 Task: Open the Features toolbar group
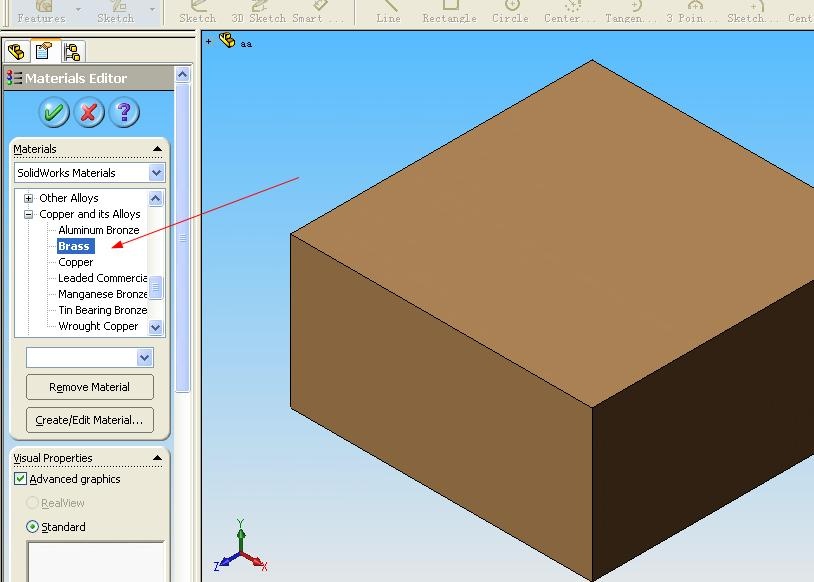pos(41,12)
